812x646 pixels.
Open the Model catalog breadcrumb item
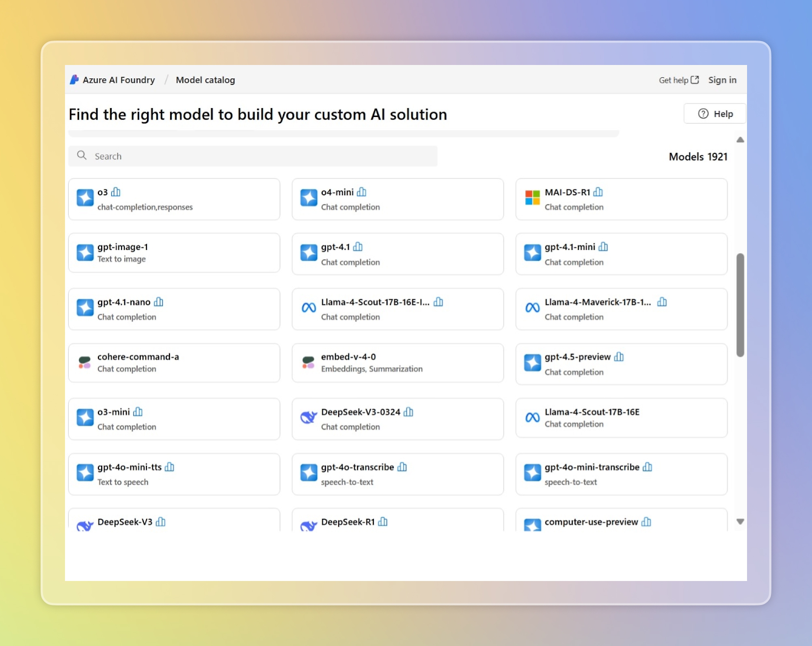205,80
